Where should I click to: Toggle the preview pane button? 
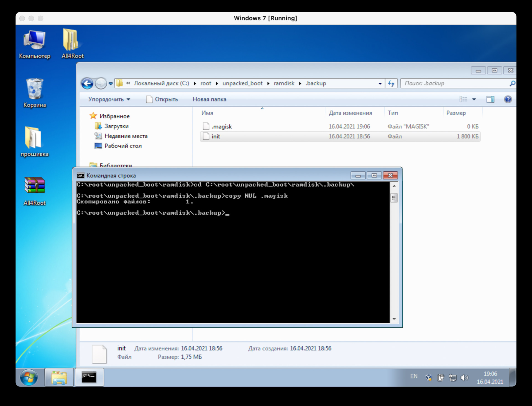[x=490, y=99]
